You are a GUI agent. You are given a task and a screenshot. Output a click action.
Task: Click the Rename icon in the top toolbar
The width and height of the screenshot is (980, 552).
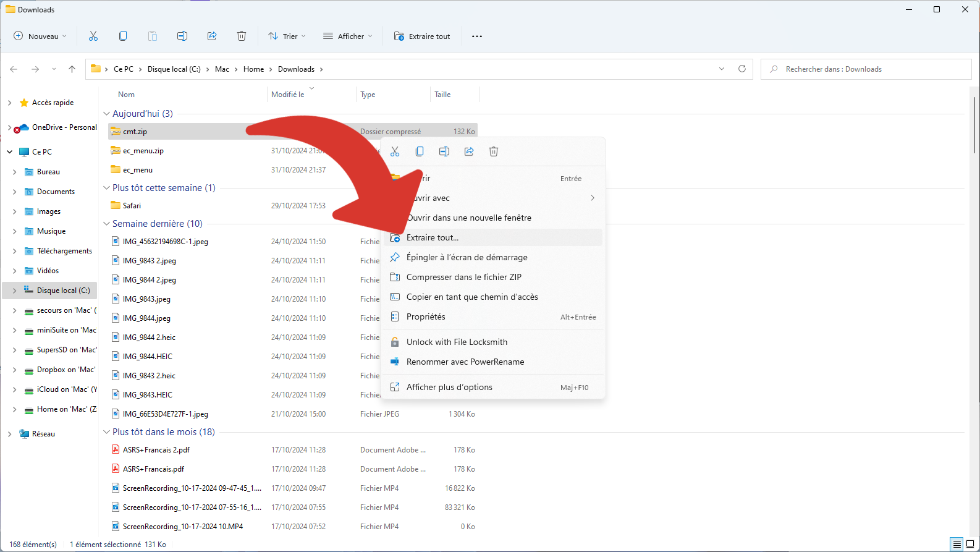[x=182, y=36]
